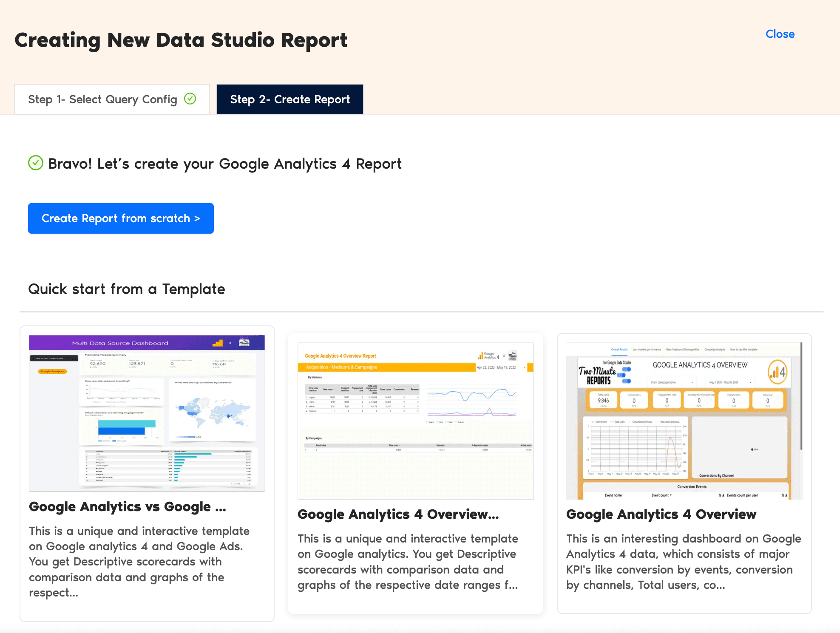This screenshot has height=633, width=840.
Task: Click Apr 22, 2022 date range in middle preview
Action: click(496, 367)
